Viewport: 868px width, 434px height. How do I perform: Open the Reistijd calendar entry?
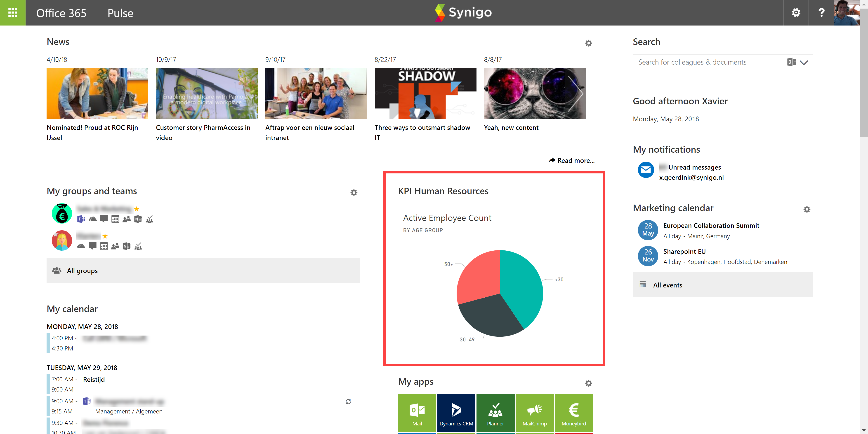coord(94,379)
